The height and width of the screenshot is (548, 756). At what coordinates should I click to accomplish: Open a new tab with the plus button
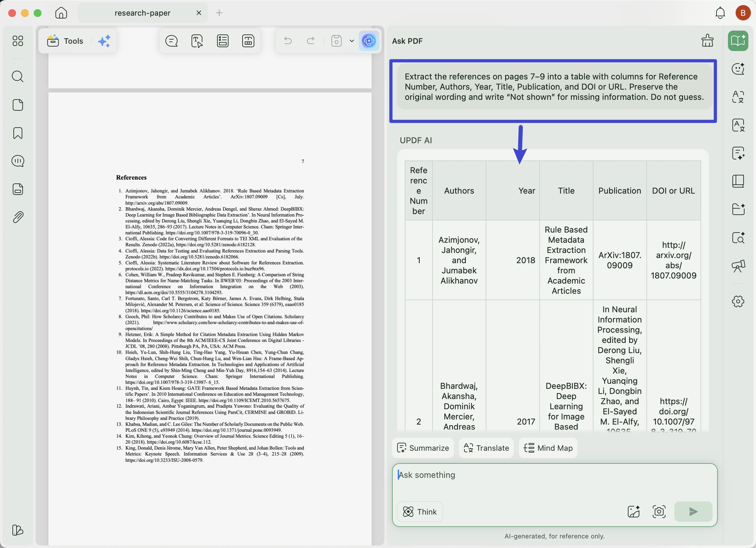coord(219,13)
